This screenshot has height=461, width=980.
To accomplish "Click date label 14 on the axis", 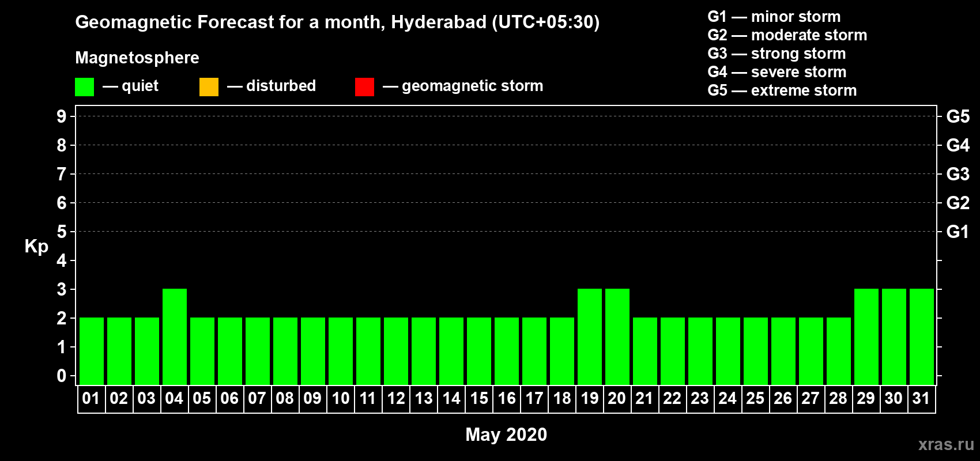I will pos(451,398).
